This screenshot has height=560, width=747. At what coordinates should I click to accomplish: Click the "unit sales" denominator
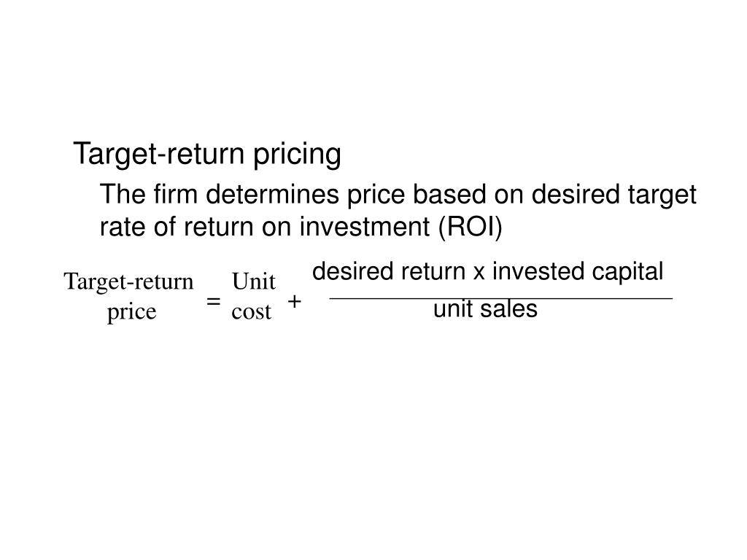tap(485, 309)
